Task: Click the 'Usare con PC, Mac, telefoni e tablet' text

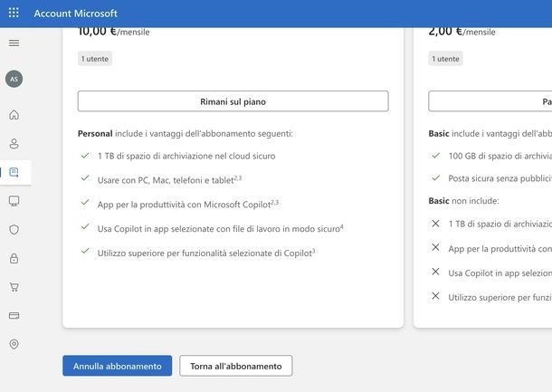Action: point(170,180)
